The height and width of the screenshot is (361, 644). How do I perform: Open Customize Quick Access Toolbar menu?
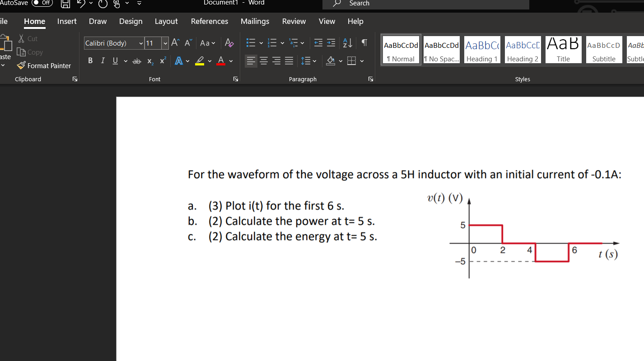click(x=139, y=4)
